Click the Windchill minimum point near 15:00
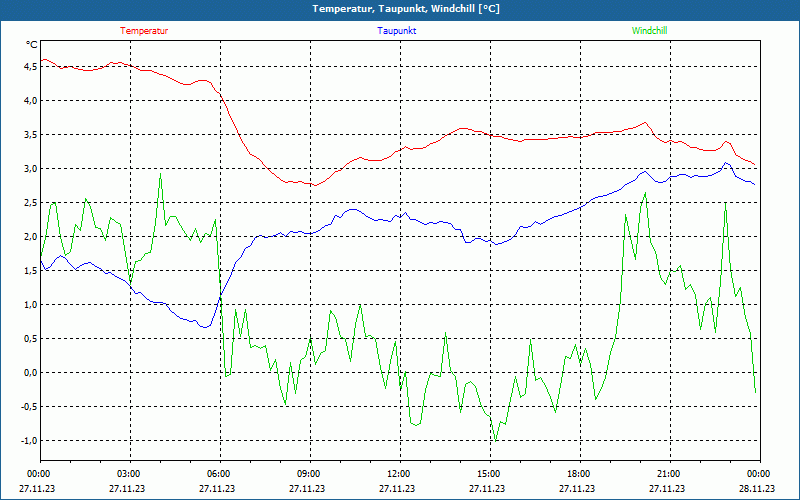This screenshot has width=800, height=500. point(495,440)
